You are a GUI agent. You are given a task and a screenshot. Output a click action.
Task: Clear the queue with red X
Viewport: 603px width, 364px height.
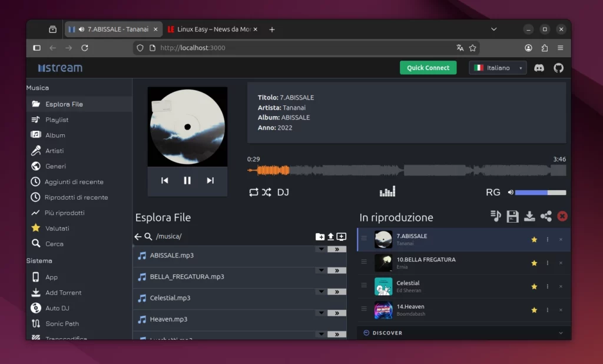tap(562, 216)
